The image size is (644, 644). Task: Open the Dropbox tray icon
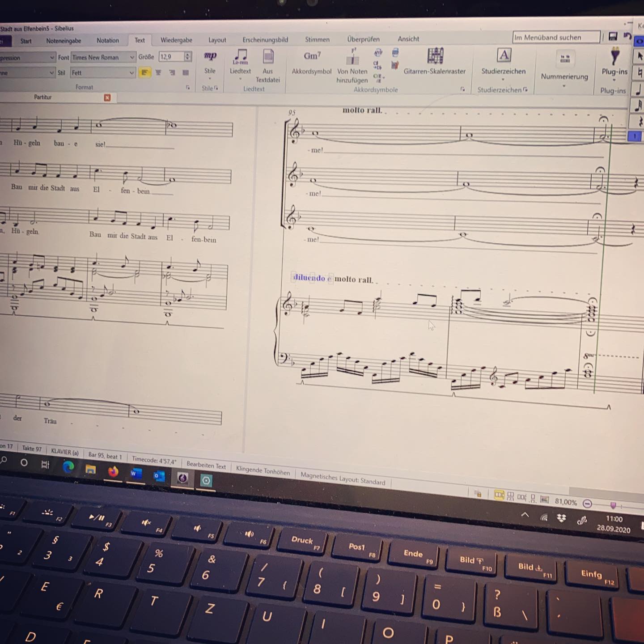pyautogui.click(x=561, y=518)
